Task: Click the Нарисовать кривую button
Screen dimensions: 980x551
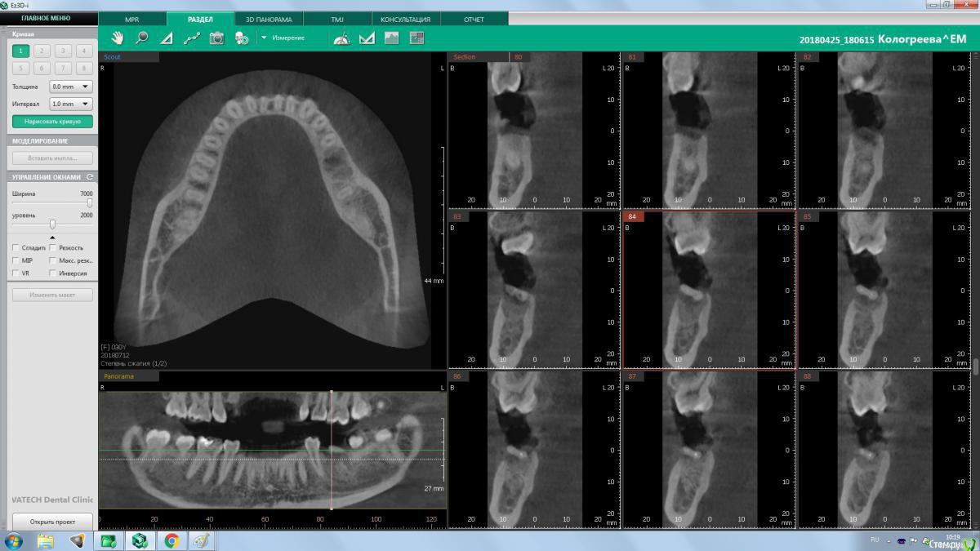Action: tap(52, 122)
